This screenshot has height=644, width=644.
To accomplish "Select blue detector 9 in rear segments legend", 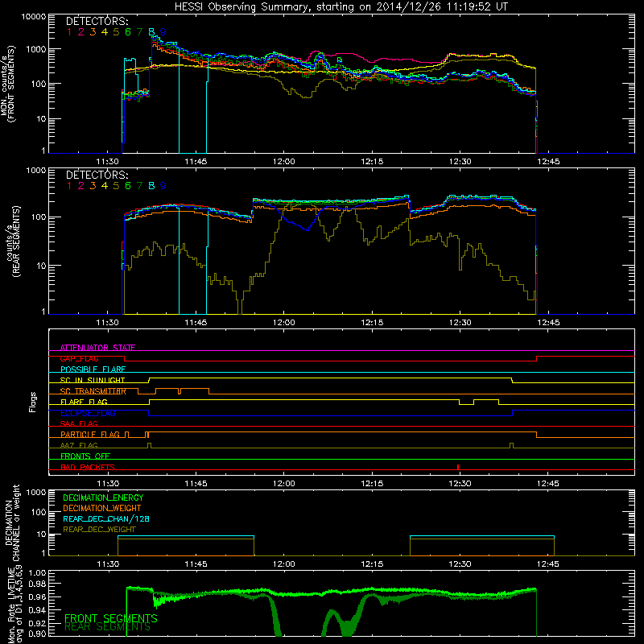I will coord(163,186).
